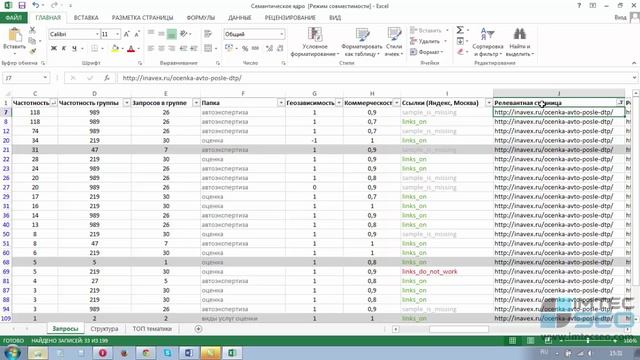Click the Increase Indent icon
640x360 pixels.
click(194, 49)
